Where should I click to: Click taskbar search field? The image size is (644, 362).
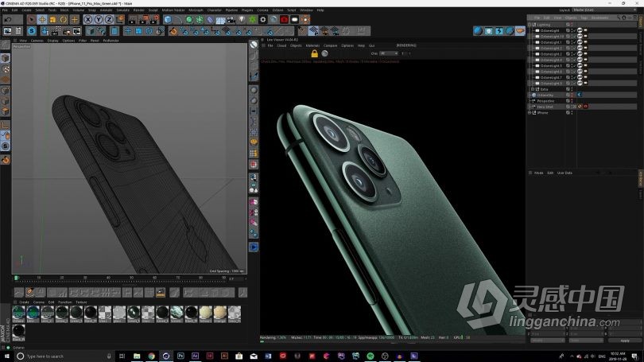coord(64,356)
